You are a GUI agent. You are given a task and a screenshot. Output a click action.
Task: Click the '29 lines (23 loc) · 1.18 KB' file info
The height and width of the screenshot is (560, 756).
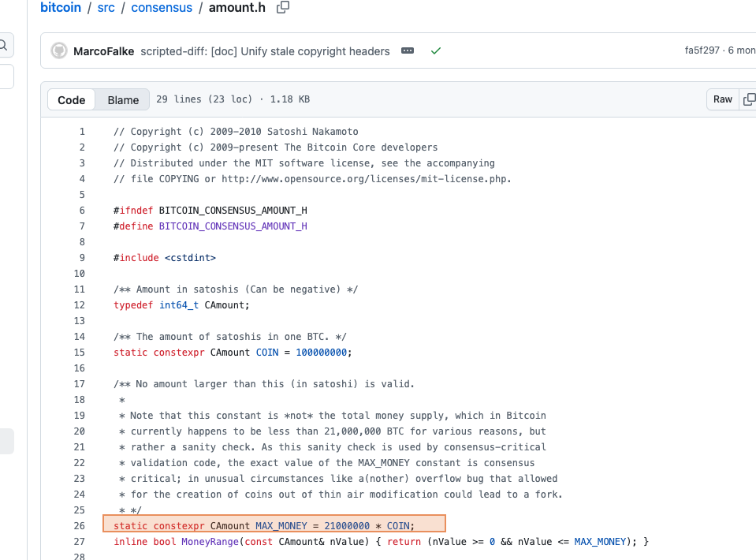(x=233, y=99)
